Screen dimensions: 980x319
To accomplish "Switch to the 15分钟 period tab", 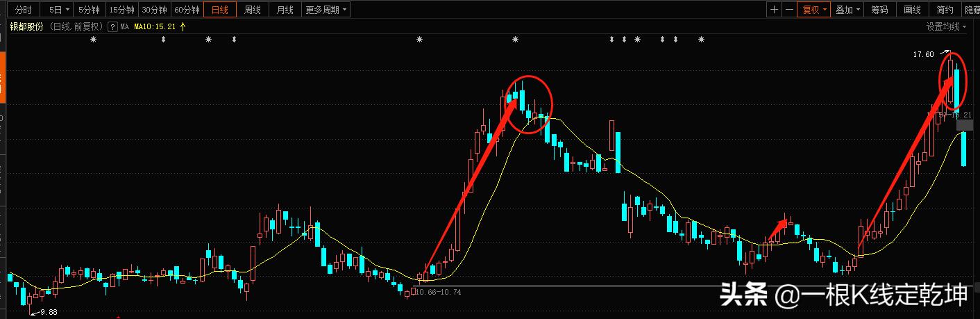I will click(121, 10).
